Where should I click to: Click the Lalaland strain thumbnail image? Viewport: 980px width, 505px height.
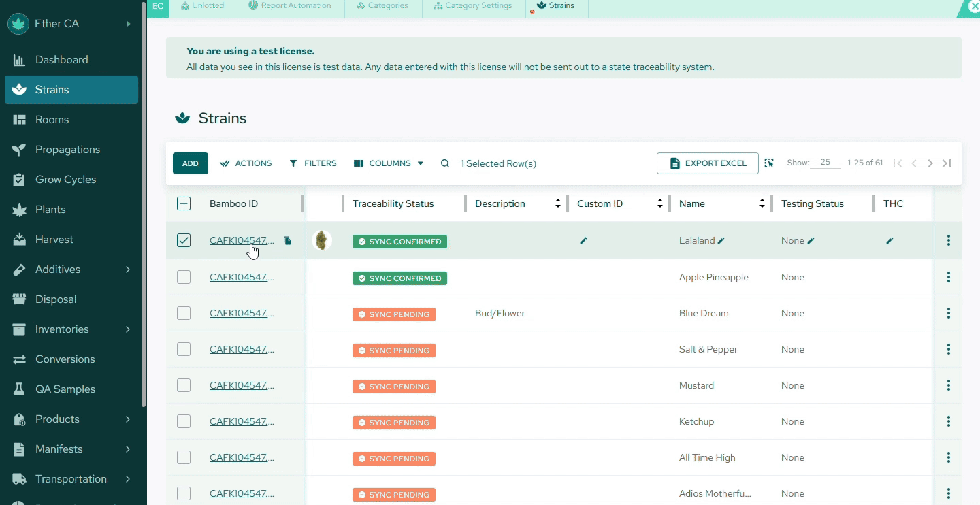322,240
